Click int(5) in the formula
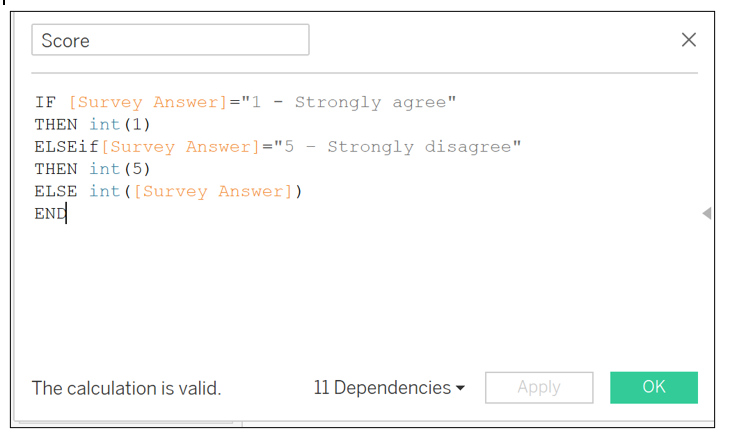Viewport: 733px width, 444px height. [x=119, y=169]
